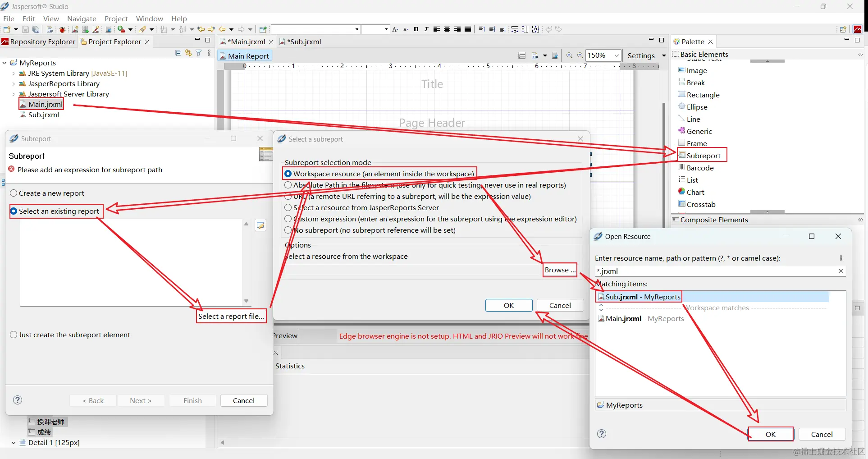Click the Save toolbar icon
The image size is (868, 459).
26,29
